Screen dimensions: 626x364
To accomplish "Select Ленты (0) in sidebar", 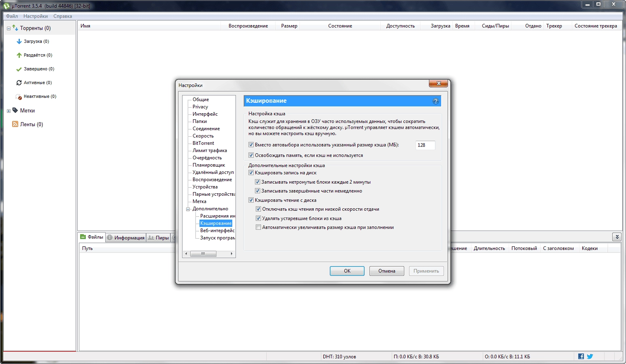I will 32,124.
